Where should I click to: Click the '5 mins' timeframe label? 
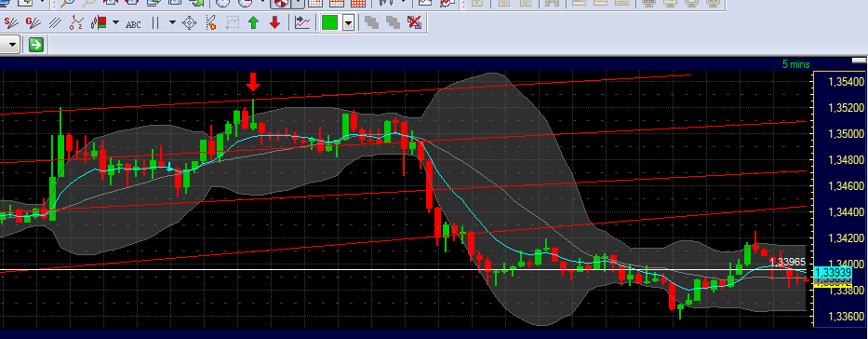(796, 64)
